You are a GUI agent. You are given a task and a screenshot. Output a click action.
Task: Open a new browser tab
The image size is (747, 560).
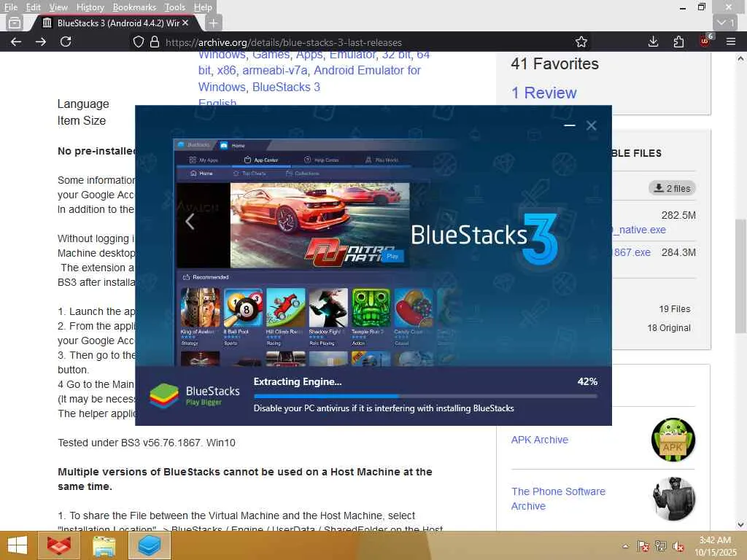[x=214, y=23]
